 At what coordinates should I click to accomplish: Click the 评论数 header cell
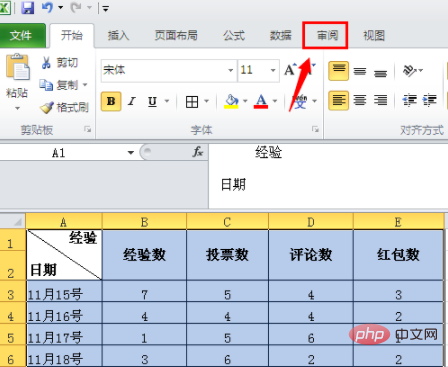[311, 255]
